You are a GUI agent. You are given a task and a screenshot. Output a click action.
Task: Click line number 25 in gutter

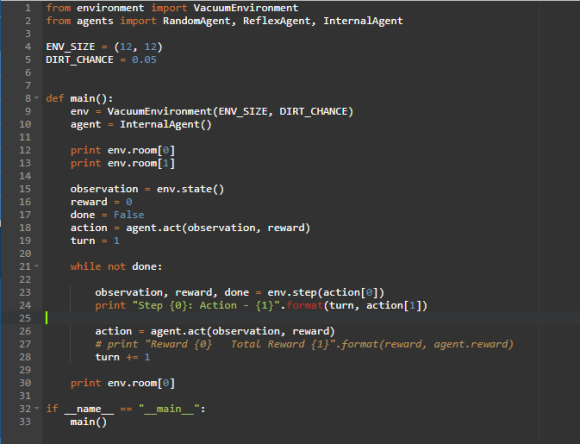pyautogui.click(x=25, y=318)
